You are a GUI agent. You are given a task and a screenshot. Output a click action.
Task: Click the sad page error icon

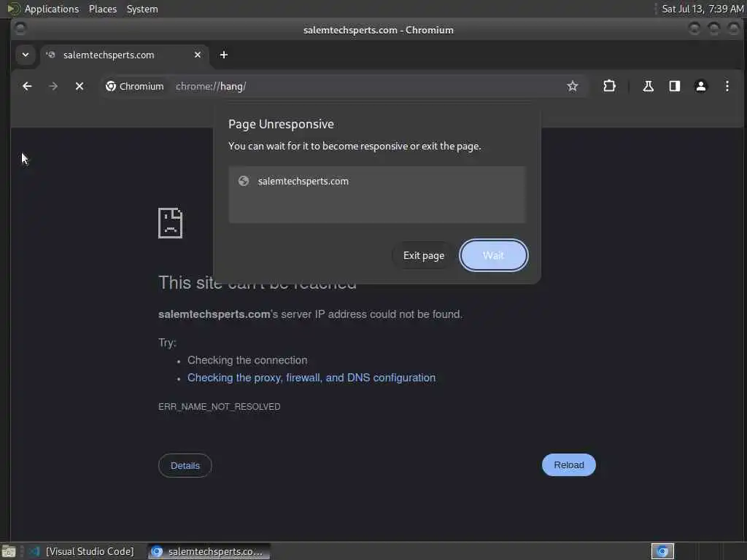[170, 223]
